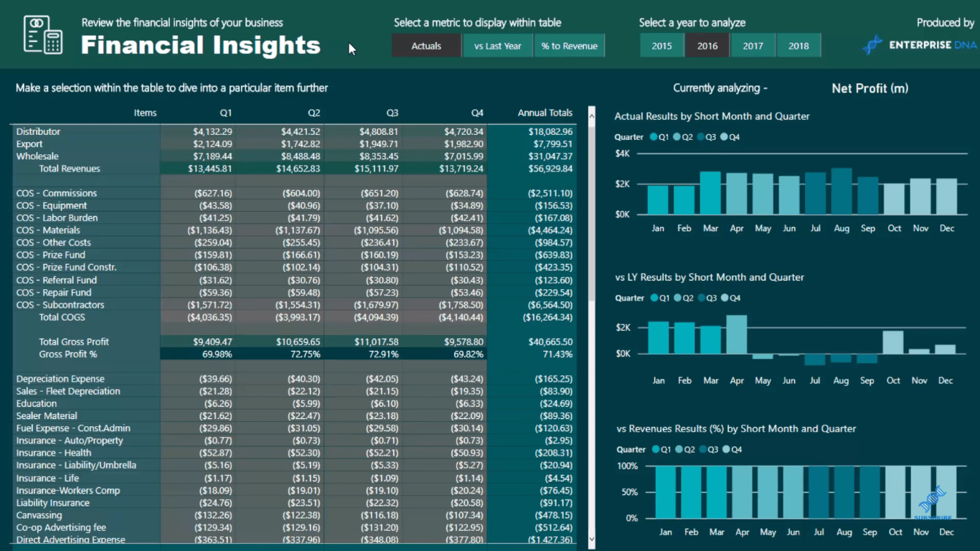Select the Actuals metric button

[426, 46]
